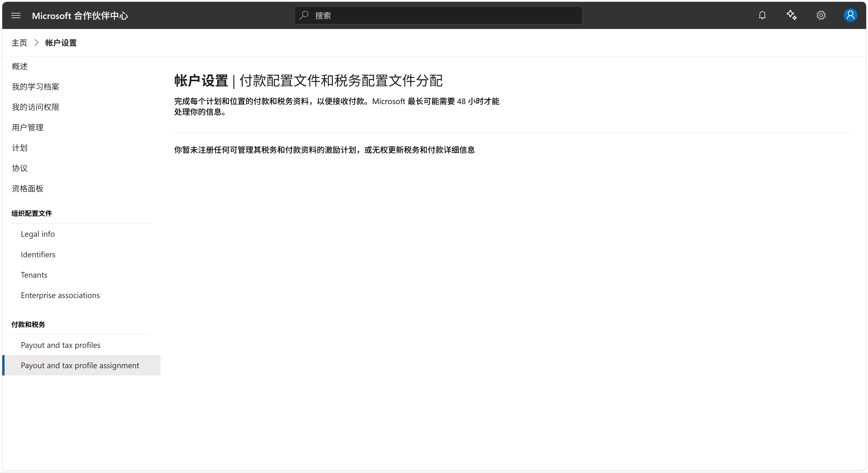Open 用户管理 in the sidebar
Image resolution: width=868 pixels, height=473 pixels.
tap(28, 127)
